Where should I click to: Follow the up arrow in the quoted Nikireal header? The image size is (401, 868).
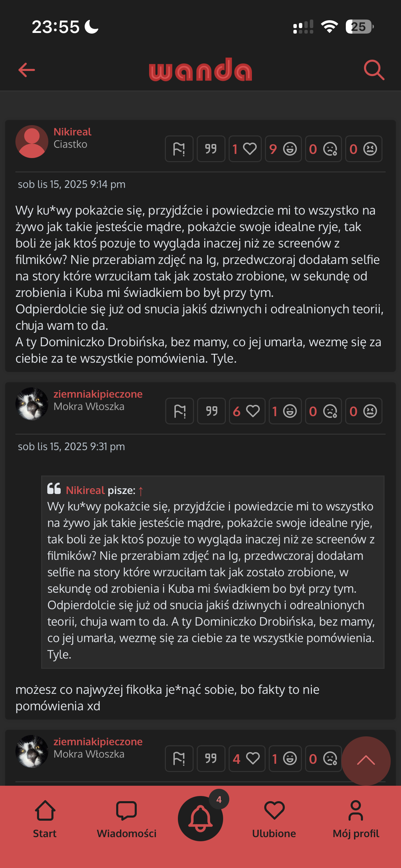point(141,491)
